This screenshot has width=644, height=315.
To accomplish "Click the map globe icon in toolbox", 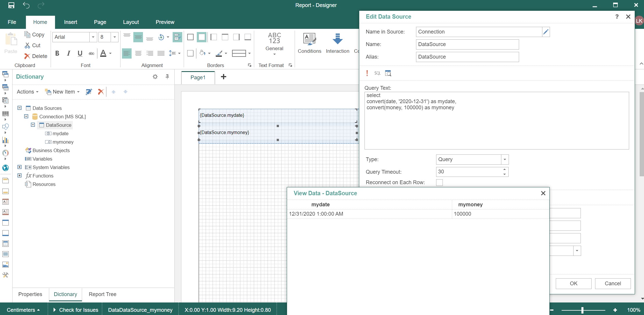I will point(5,168).
